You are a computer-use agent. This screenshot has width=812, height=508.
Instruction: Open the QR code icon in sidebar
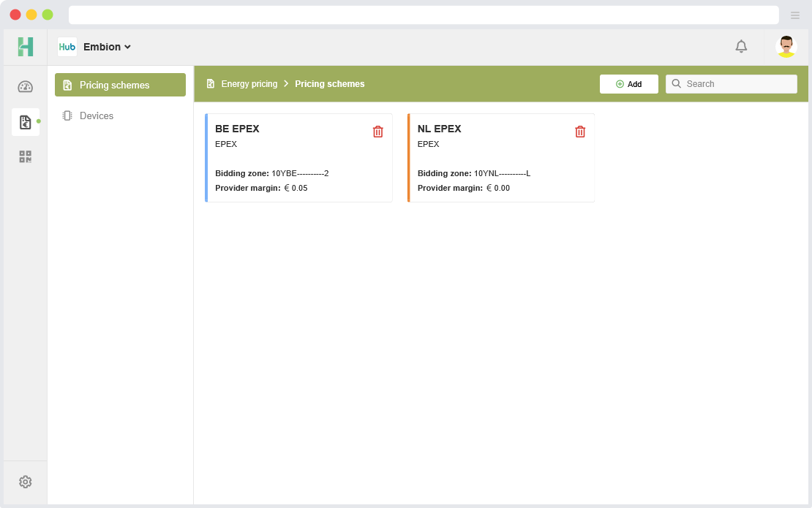(x=26, y=156)
